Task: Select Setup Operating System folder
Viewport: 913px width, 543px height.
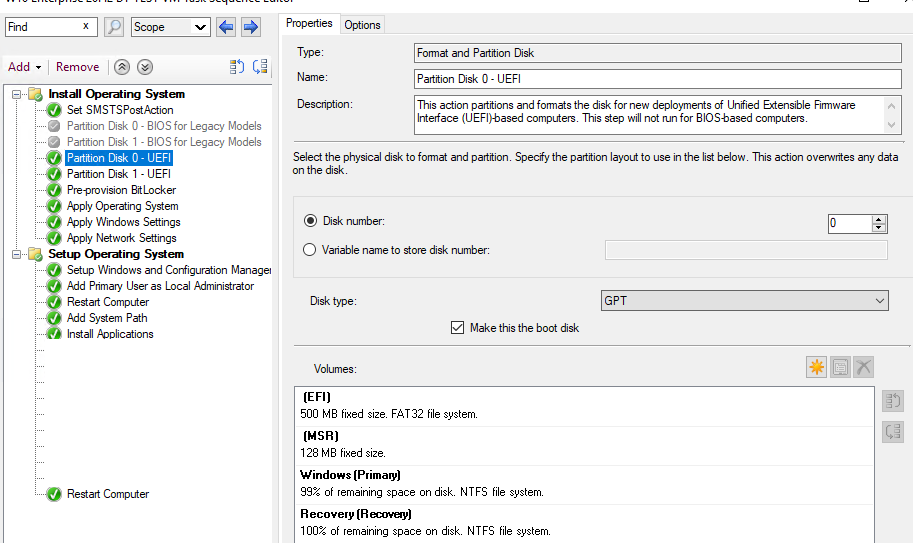Action: click(x=116, y=254)
